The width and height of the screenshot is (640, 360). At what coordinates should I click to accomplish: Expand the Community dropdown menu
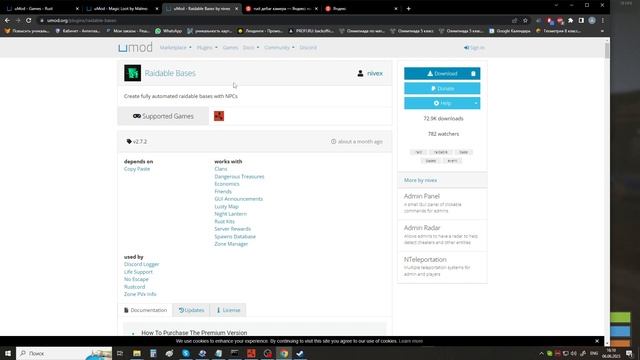click(x=279, y=48)
